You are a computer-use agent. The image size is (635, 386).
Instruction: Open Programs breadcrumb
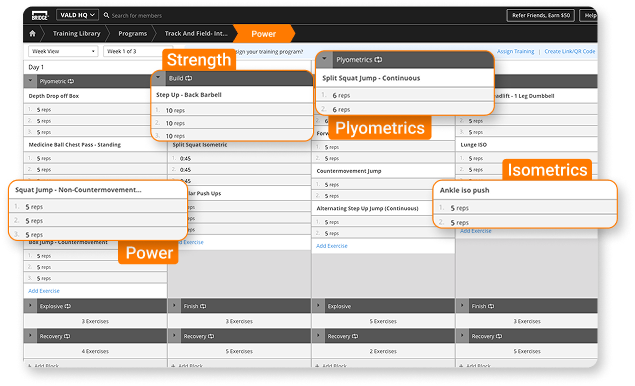pos(132,34)
